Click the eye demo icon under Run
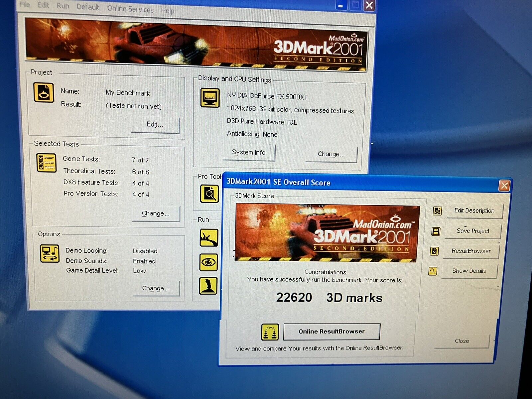This screenshot has height=399, width=532. pos(208,262)
